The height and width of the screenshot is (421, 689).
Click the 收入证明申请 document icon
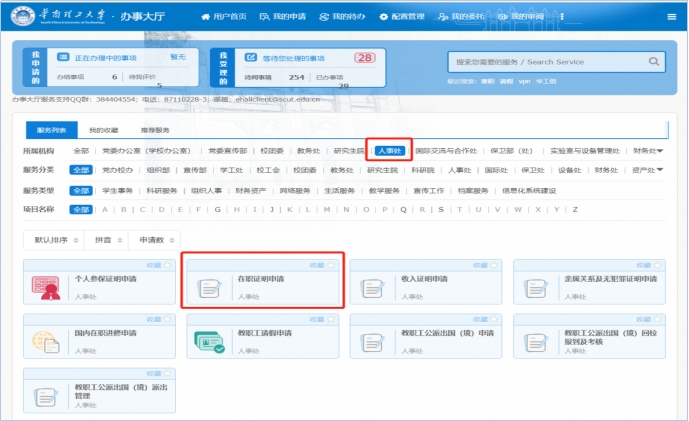pos(373,288)
